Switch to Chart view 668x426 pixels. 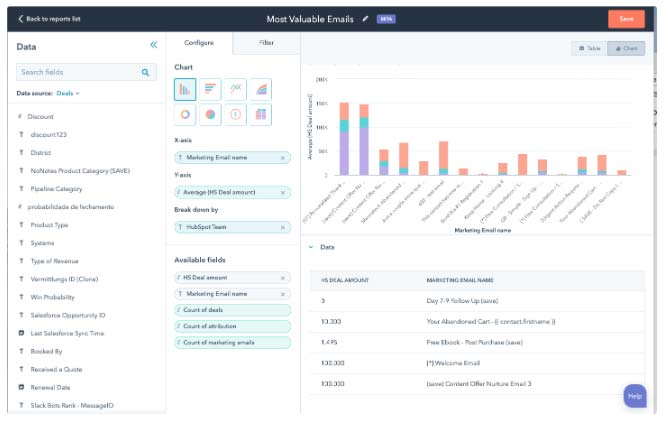click(x=626, y=48)
